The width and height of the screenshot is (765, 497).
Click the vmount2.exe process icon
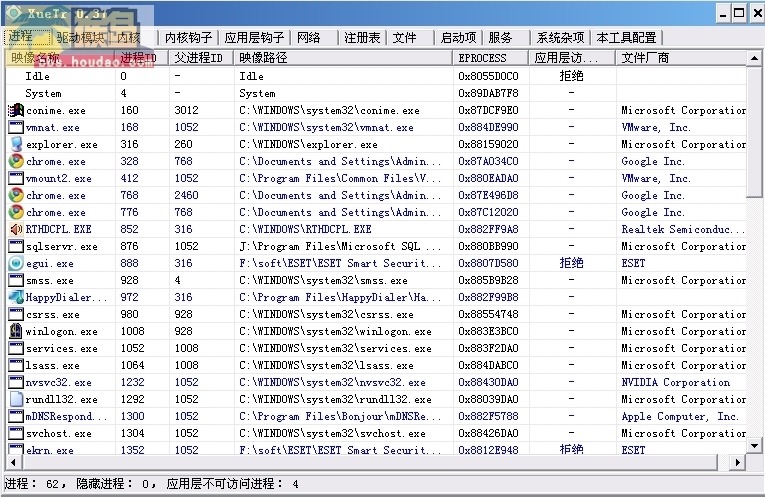pyautogui.click(x=16, y=178)
